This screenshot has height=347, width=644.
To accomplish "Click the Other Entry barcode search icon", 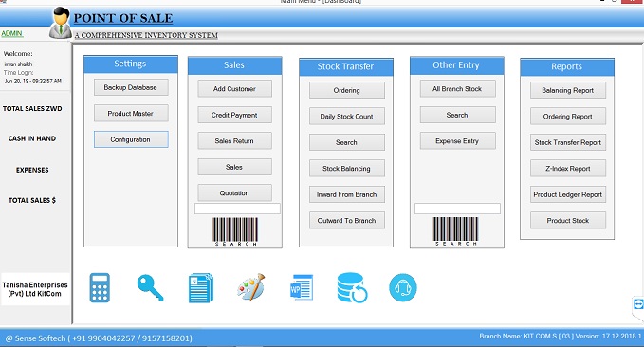I will (x=455, y=231).
